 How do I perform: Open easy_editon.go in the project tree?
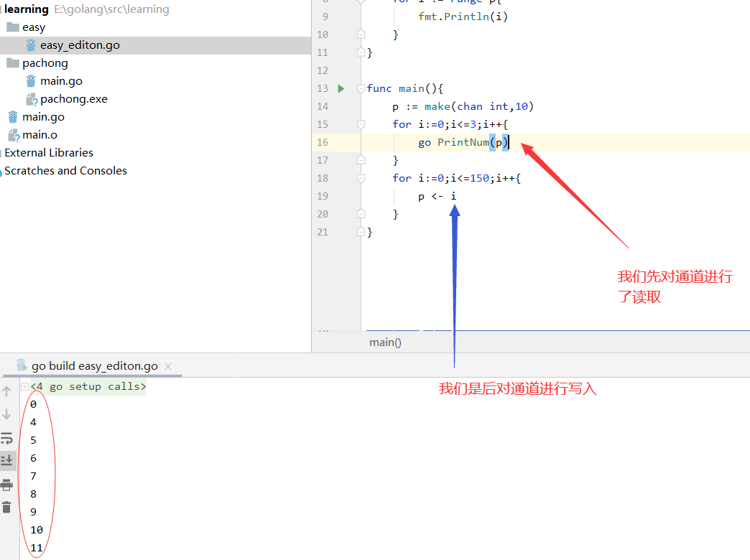[x=79, y=45]
